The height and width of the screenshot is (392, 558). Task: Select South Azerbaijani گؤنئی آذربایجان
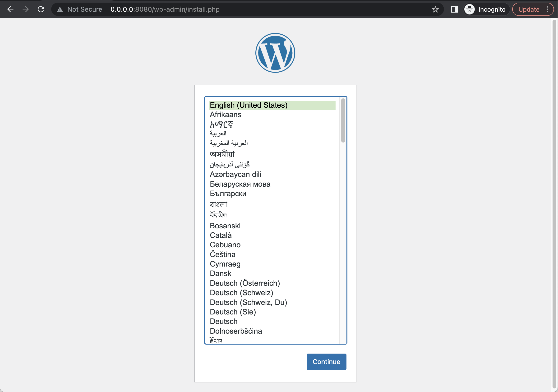(x=272, y=165)
